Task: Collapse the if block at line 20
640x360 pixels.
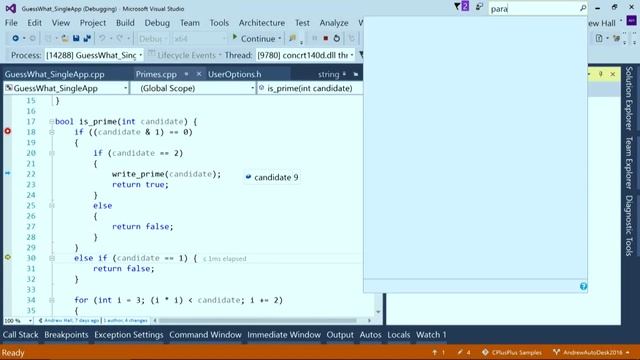Action: tap(51, 153)
